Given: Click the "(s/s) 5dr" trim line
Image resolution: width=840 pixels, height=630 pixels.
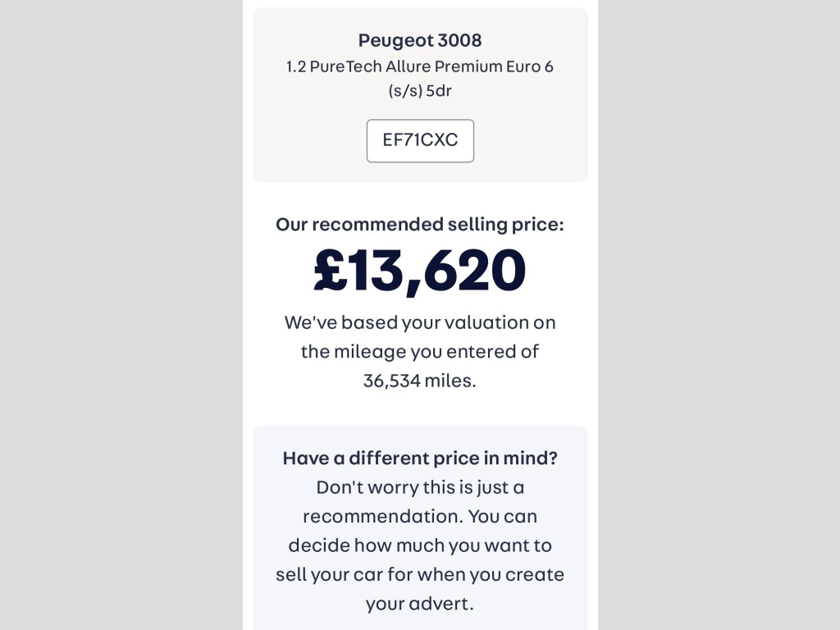Looking at the screenshot, I should (x=420, y=91).
